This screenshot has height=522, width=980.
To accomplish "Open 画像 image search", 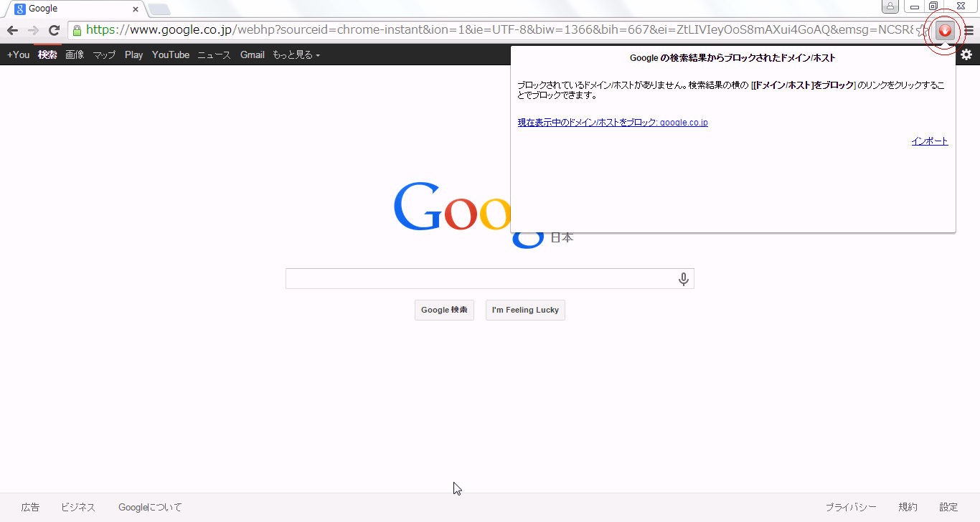I will (75, 54).
